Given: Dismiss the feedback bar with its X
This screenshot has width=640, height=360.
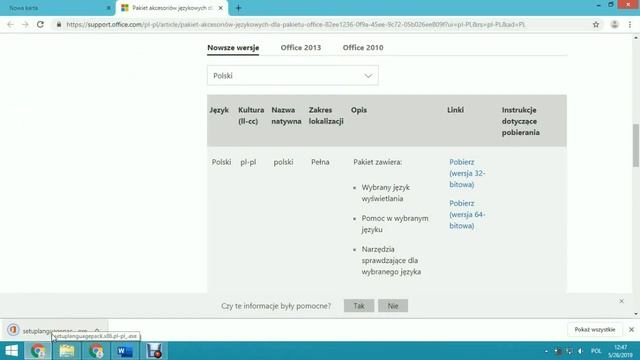Looking at the screenshot, I should pos(621,301).
